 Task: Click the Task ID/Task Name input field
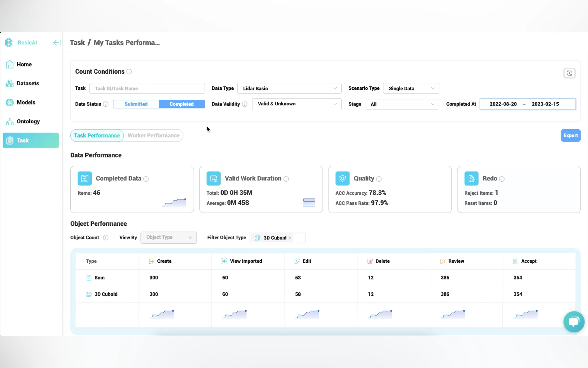point(147,89)
